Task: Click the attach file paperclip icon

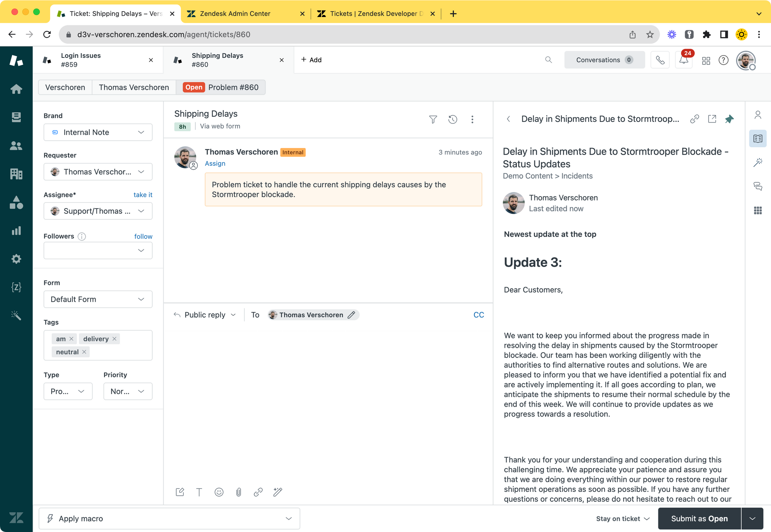Action: coord(239,492)
